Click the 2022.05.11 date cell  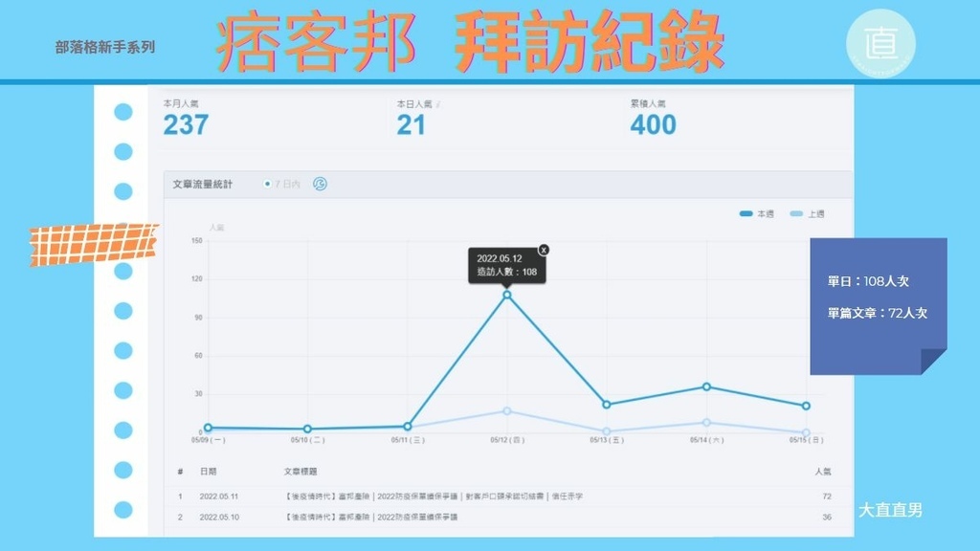(219, 496)
